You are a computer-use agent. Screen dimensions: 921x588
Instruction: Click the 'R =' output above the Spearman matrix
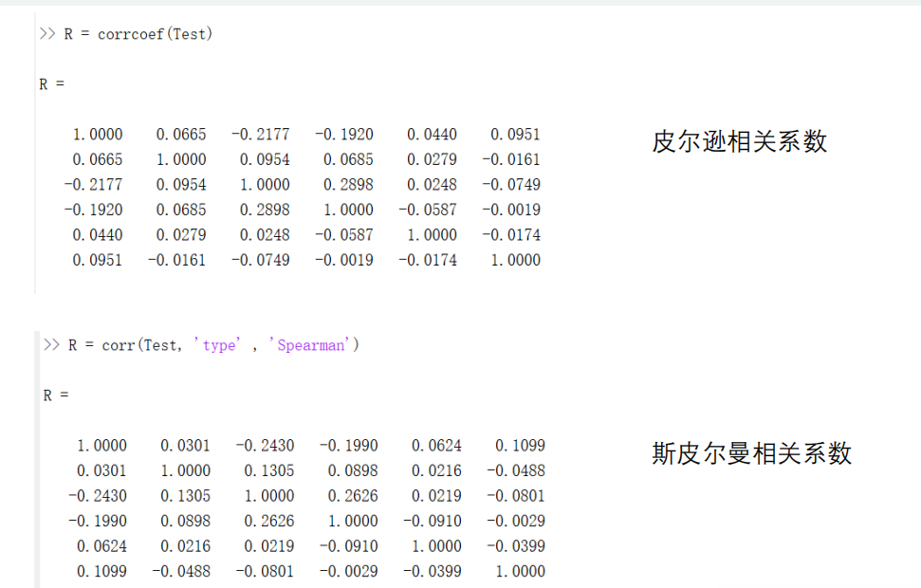56,395
